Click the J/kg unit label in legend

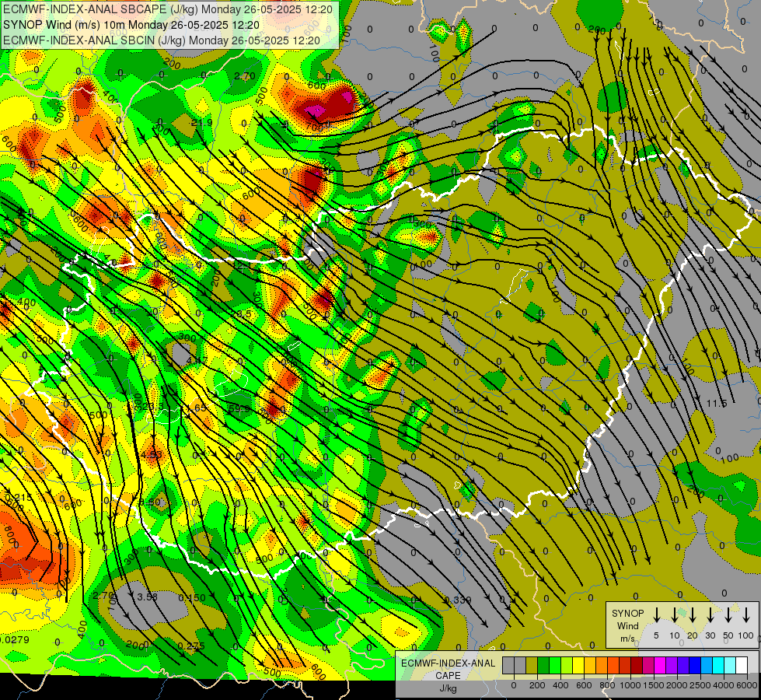pos(448,688)
